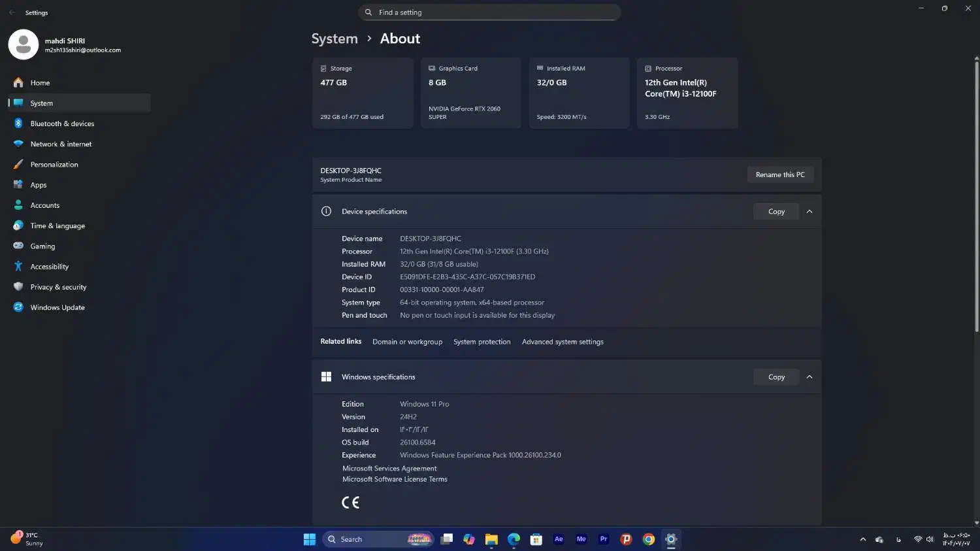Collapse the Windows specifications section

click(x=809, y=377)
